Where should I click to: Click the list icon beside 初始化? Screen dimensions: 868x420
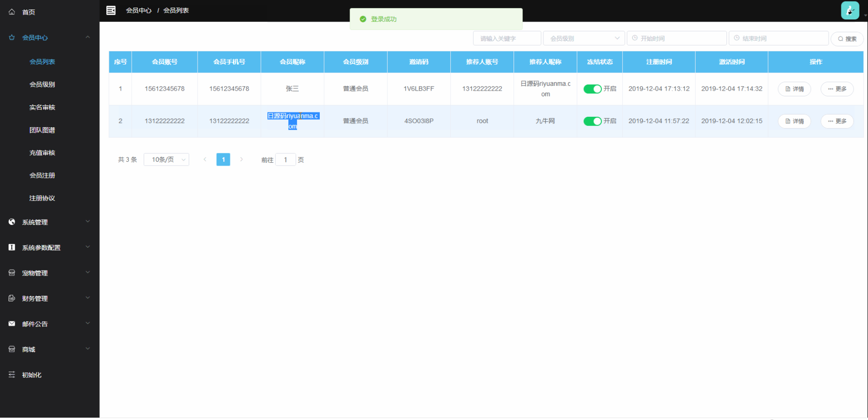point(12,374)
